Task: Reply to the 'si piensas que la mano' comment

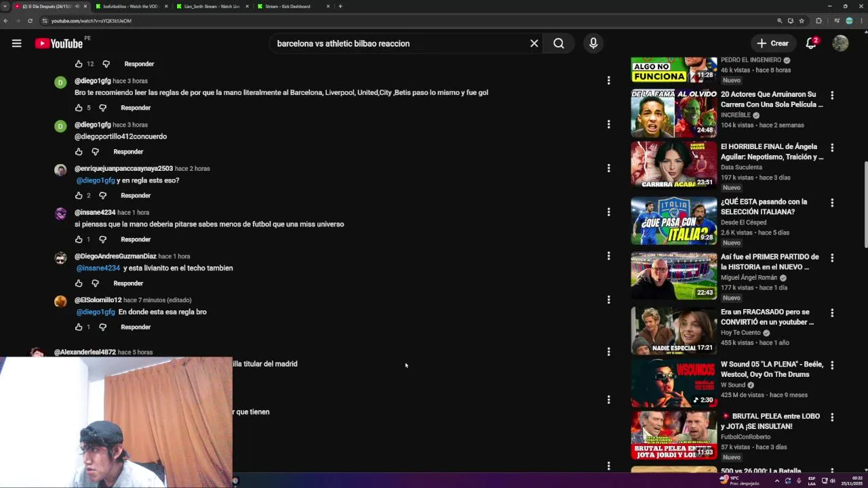Action: pyautogui.click(x=136, y=239)
